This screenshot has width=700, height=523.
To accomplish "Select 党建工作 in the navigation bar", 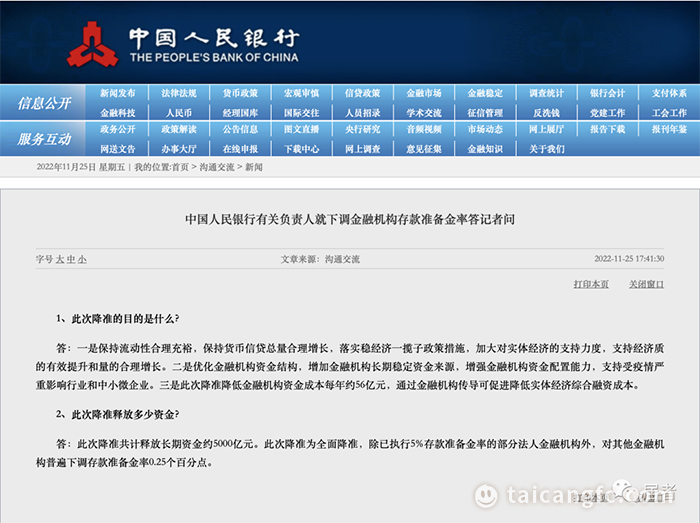I will (608, 113).
